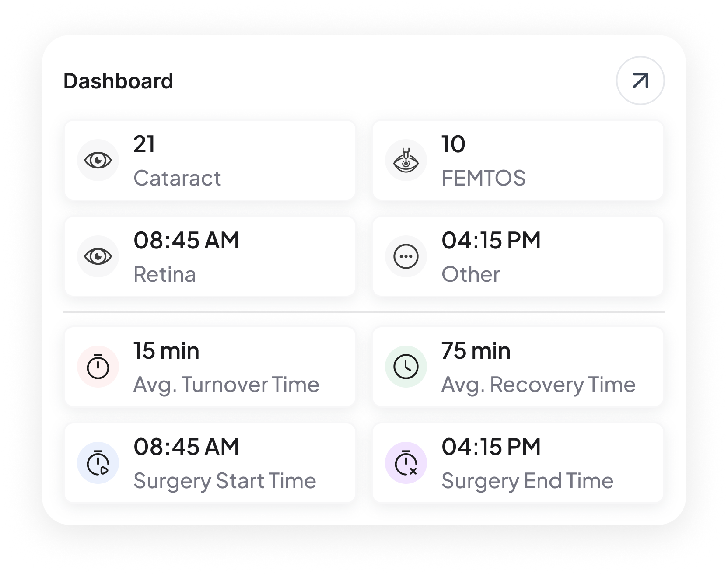This screenshot has width=728, height=574.
Task: Click the FEMTOS count of 10
Action: click(453, 144)
